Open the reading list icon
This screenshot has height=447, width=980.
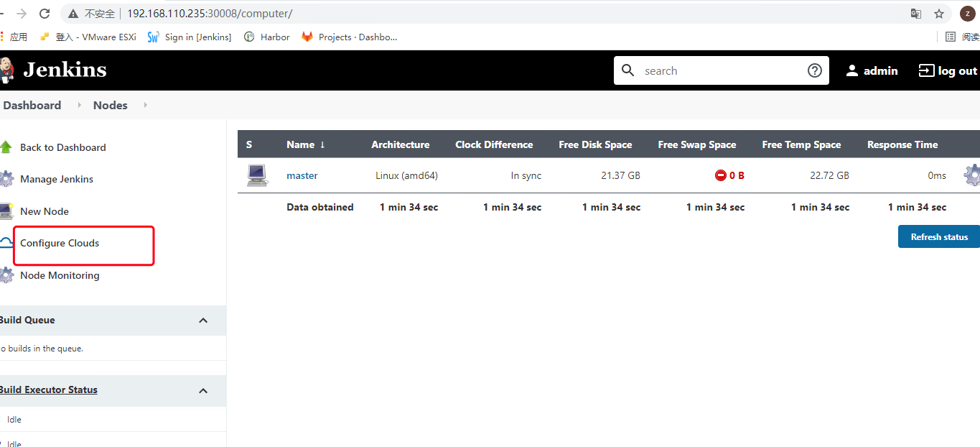click(x=951, y=37)
